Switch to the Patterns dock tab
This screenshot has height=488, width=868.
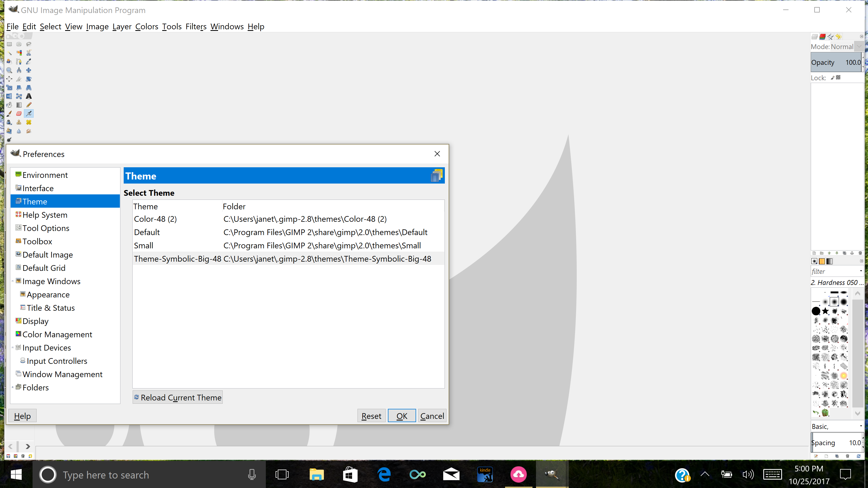(822, 261)
